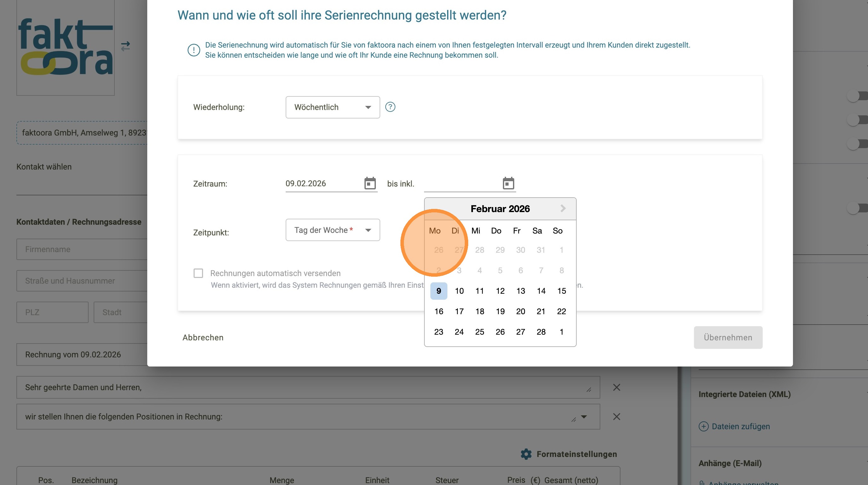The image size is (868, 485).
Task: Open the Wöchentlich repetition dropdown
Action: pos(333,107)
